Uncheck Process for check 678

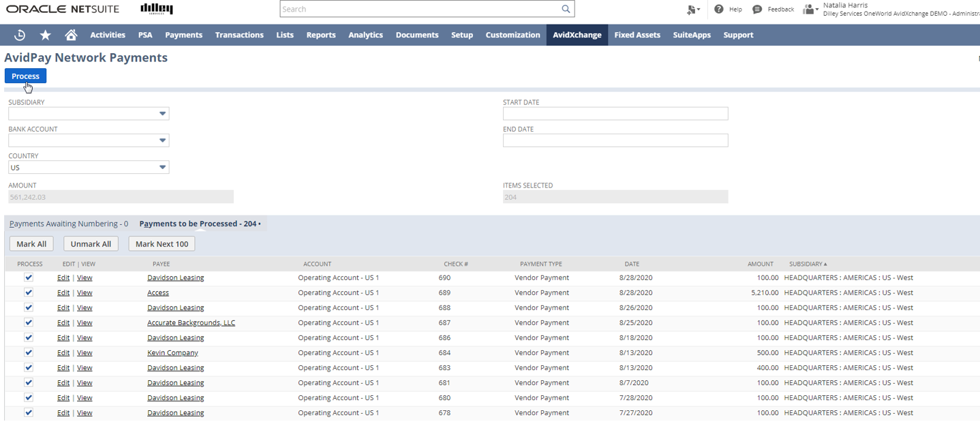[29, 412]
